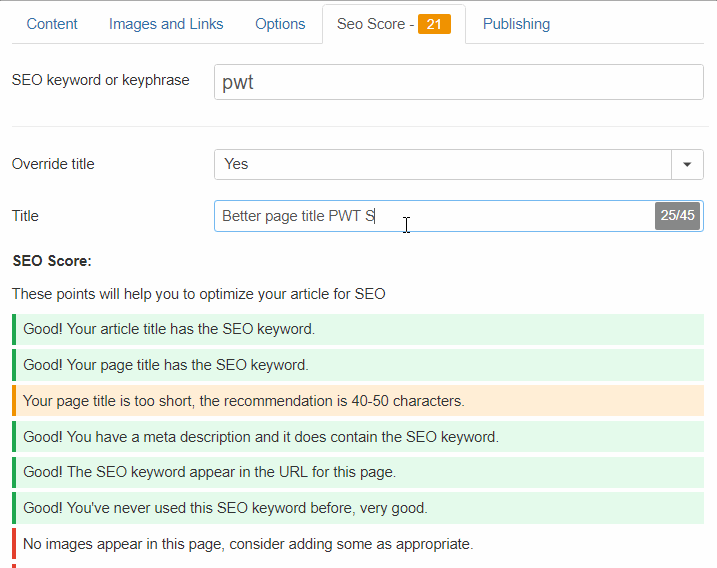Image resolution: width=717 pixels, height=568 pixels.
Task: Click the meta description SEO message
Action: pos(358,437)
